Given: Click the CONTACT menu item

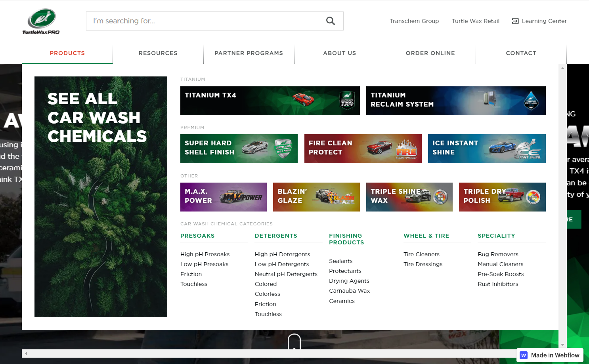Looking at the screenshot, I should 521,53.
